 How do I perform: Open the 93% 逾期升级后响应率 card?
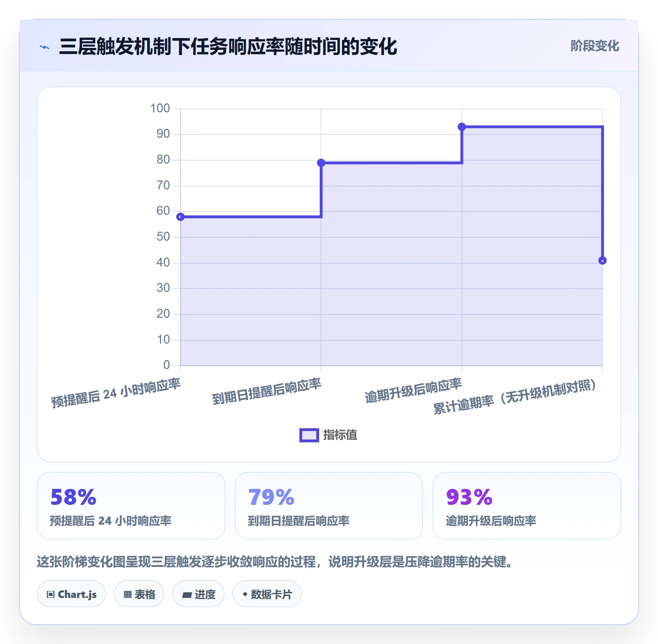click(x=527, y=506)
